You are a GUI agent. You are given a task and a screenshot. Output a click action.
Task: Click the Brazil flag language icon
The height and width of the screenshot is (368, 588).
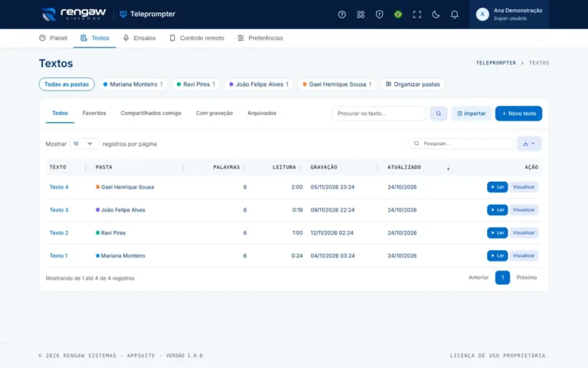398,15
